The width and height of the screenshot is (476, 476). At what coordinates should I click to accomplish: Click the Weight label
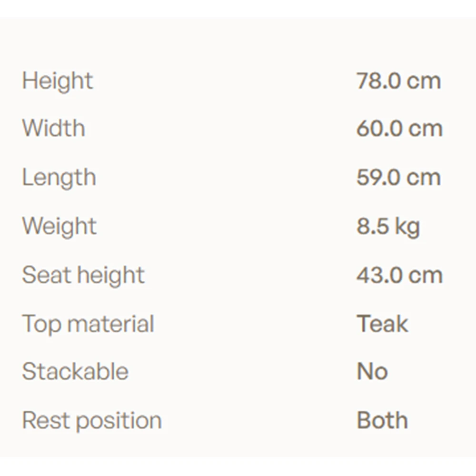pos(59,227)
